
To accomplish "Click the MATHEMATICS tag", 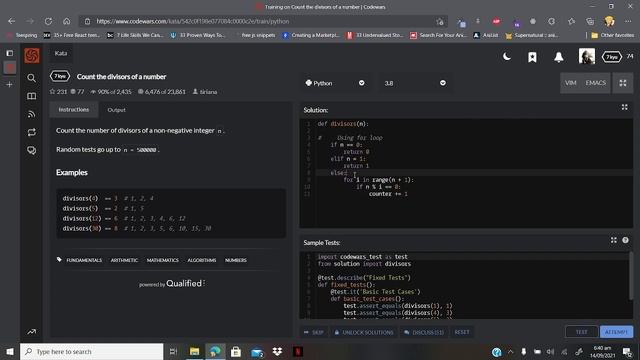I will (x=162, y=260).
